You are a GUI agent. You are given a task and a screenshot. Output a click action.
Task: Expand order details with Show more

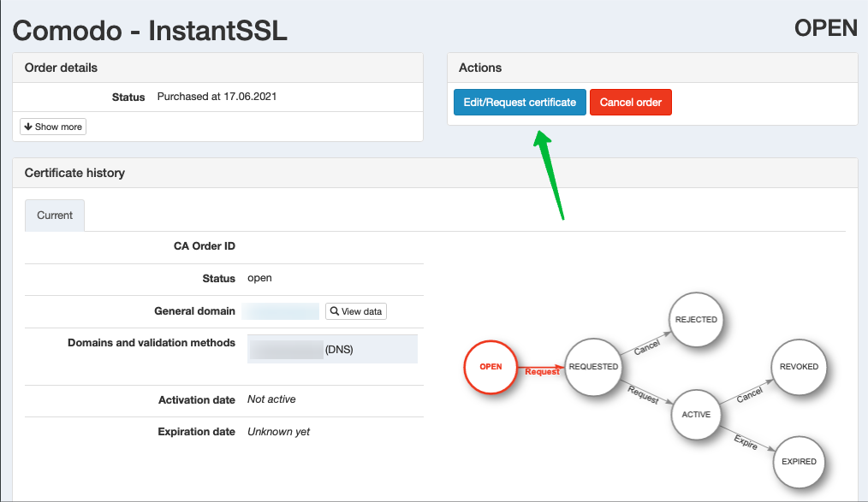click(53, 127)
